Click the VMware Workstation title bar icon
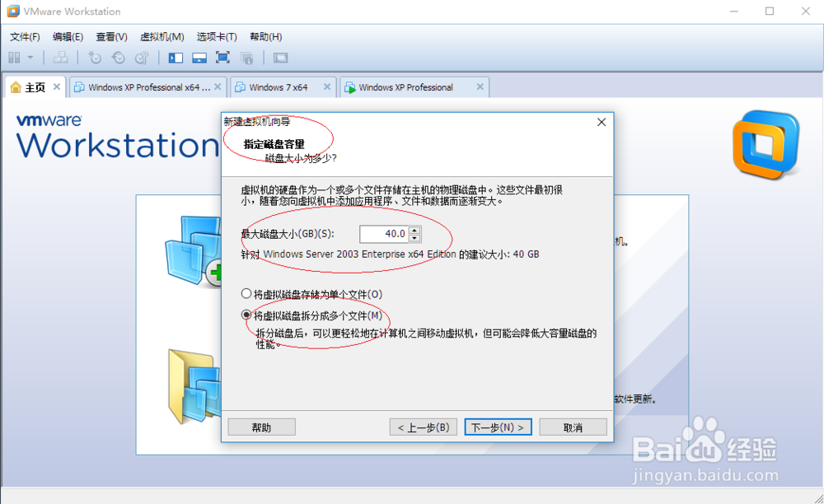The height and width of the screenshot is (504, 824). [13, 11]
